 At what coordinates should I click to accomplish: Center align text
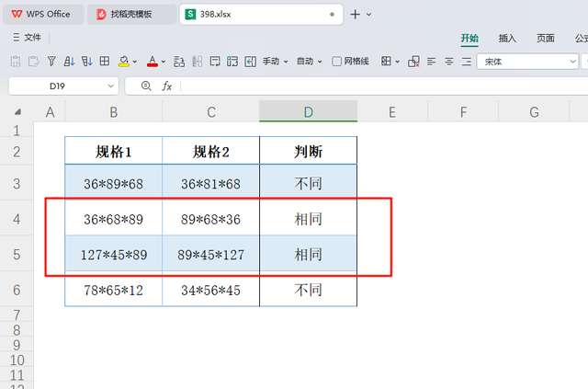pyautogui.click(x=449, y=62)
